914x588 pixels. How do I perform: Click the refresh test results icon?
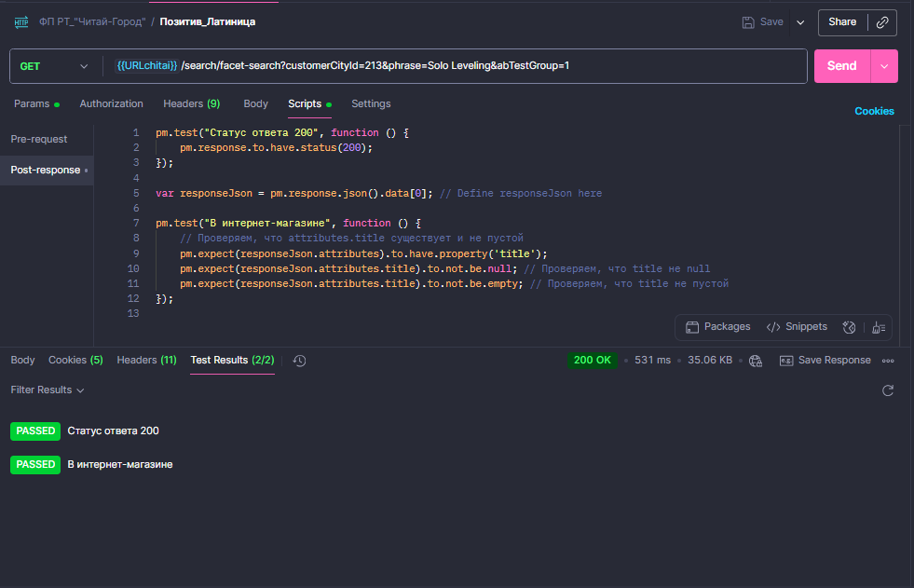[888, 390]
